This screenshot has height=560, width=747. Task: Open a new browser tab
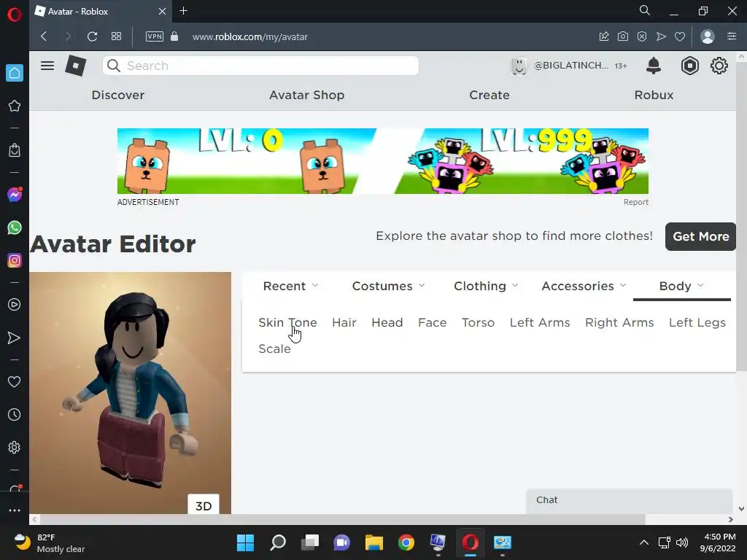(183, 11)
